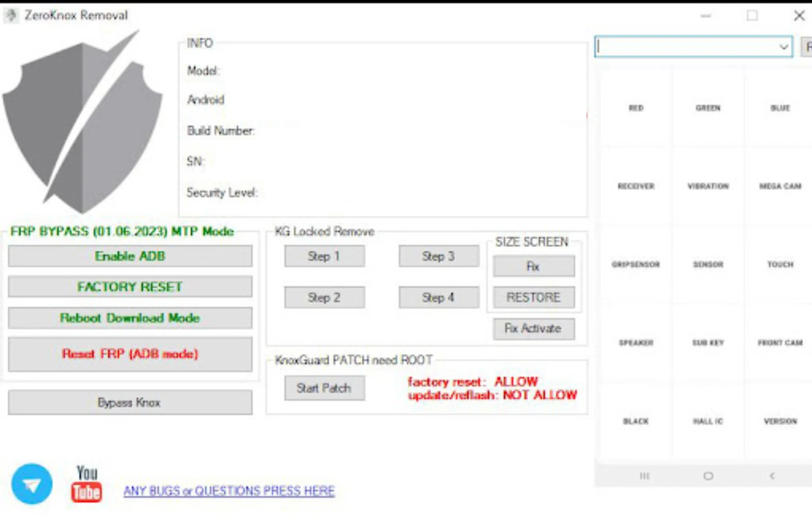This screenshot has width=812, height=520.
Task: Open the ANY BUGS or QUESTIONS link
Action: point(229,490)
